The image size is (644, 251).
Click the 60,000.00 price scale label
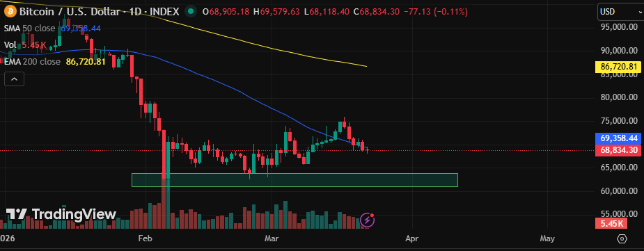[x=619, y=191]
